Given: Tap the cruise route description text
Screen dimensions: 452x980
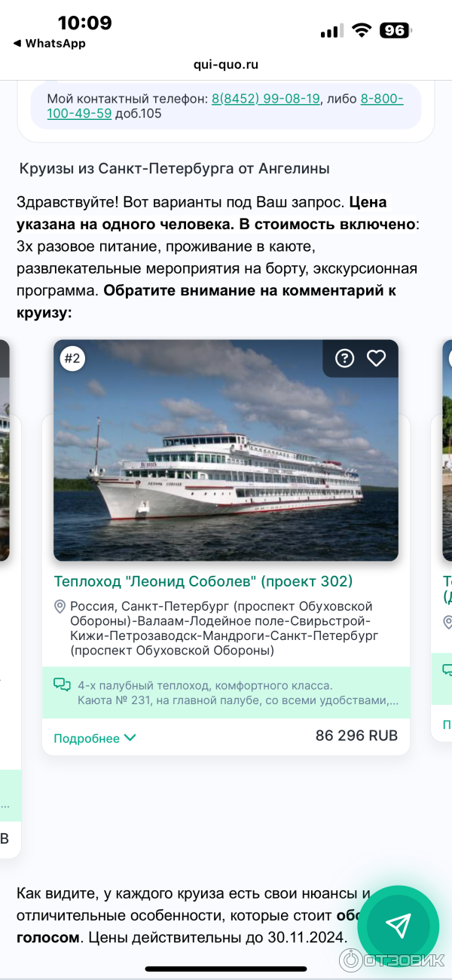Looking at the screenshot, I should (221, 628).
